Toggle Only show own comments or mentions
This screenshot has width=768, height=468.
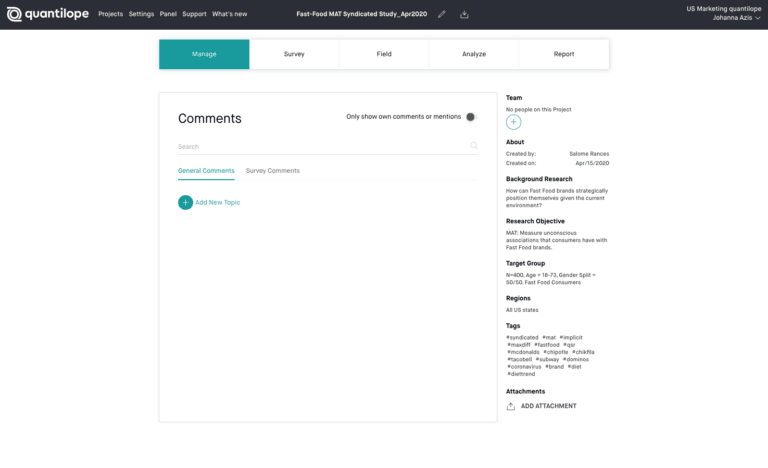pos(471,117)
